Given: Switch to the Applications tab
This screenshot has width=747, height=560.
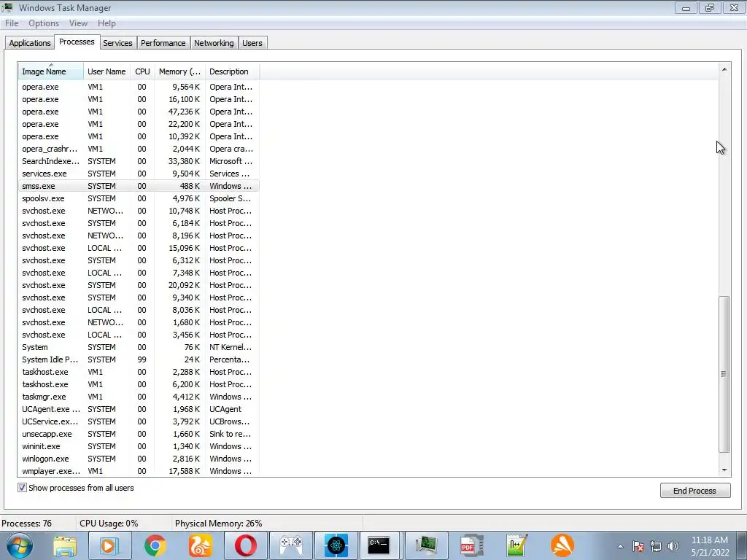Looking at the screenshot, I should coord(29,43).
